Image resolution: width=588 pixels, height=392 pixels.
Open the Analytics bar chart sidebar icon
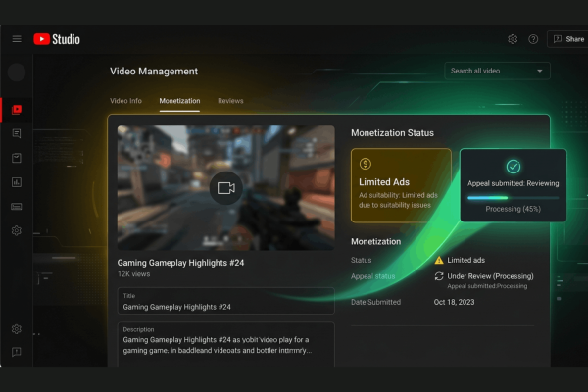point(17,181)
